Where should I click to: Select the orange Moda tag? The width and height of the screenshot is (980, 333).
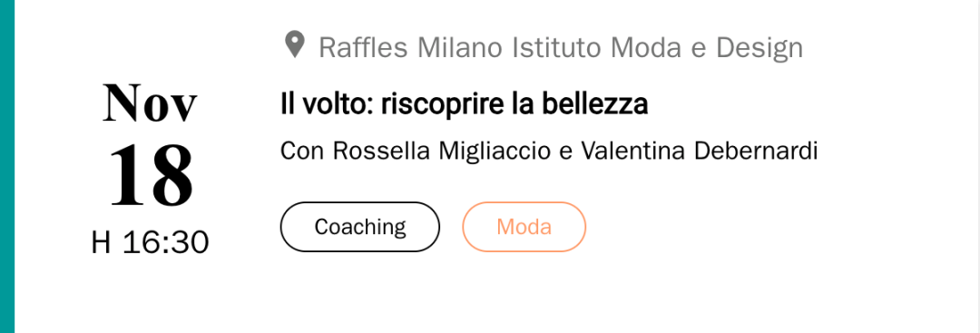point(524,227)
